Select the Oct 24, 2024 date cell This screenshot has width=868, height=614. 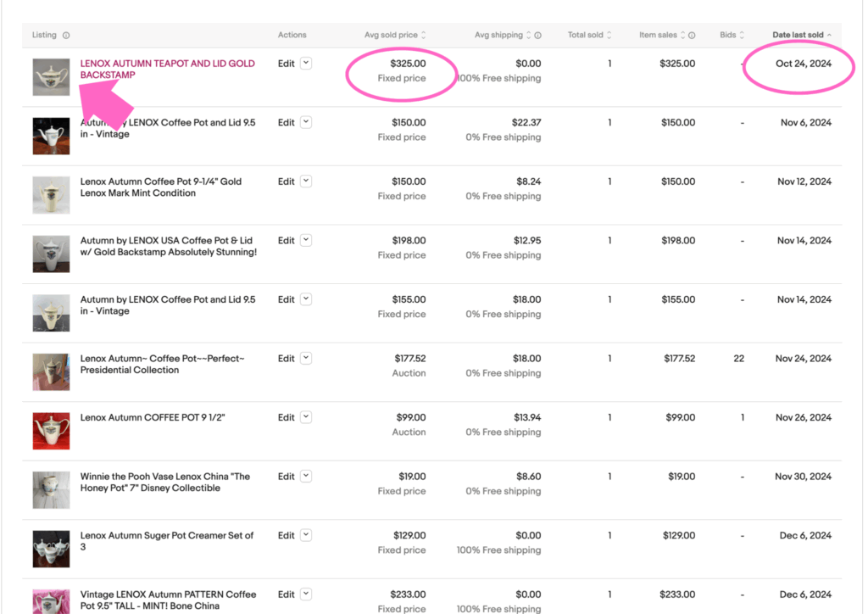coord(804,64)
